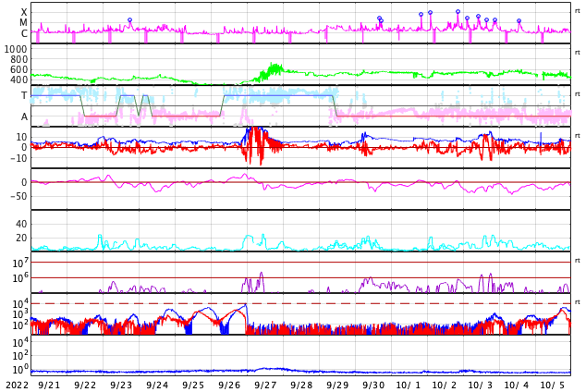The height and width of the screenshot is (392, 586).
Task: Click the rt tag beside the green wind speed panel
Action: click(x=577, y=53)
